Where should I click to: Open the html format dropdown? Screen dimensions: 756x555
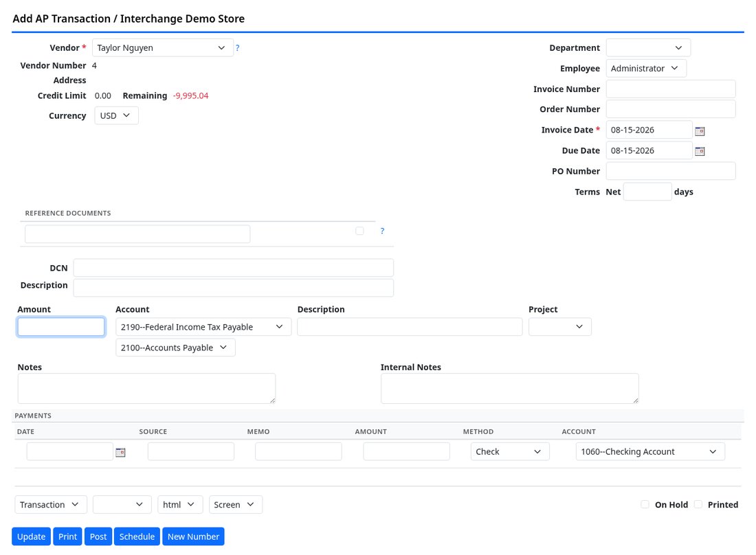180,504
